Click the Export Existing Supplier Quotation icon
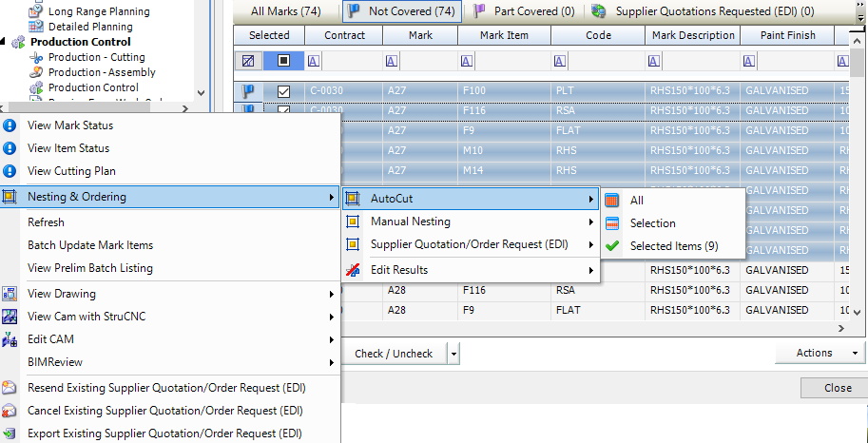This screenshot has width=868, height=443. point(10,433)
